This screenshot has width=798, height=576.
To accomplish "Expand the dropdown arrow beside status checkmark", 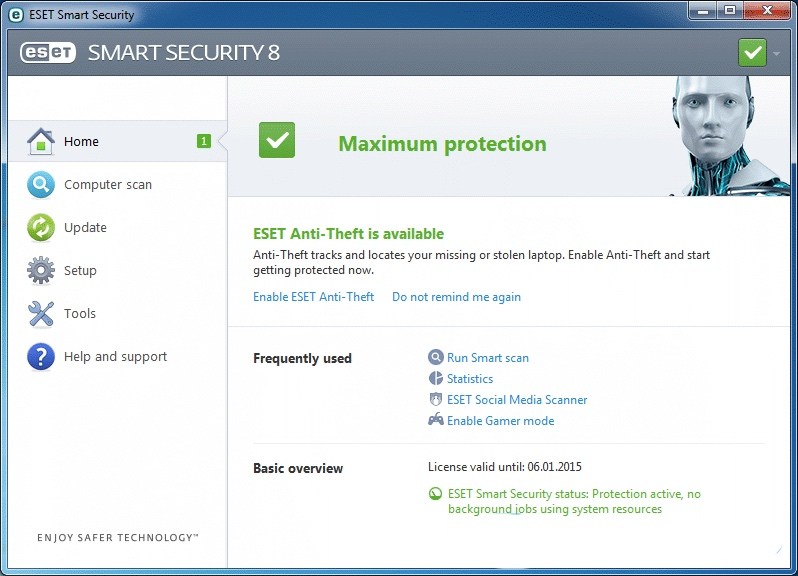I will pyautogui.click(x=777, y=53).
